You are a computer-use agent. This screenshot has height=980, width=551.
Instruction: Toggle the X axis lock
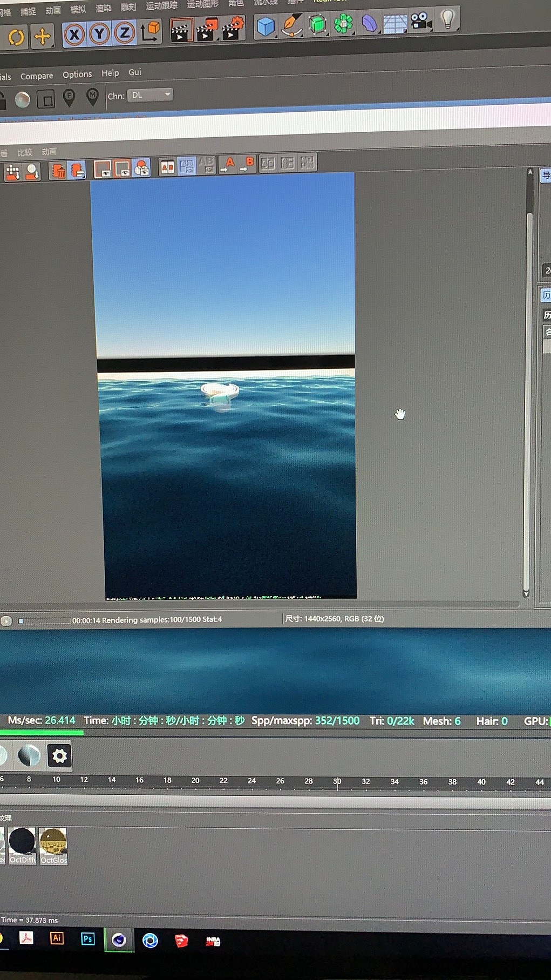(x=74, y=36)
